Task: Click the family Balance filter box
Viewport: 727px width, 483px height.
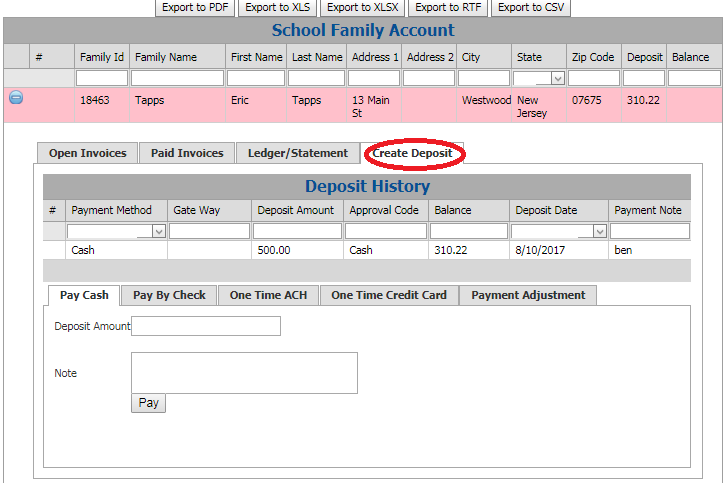Action: point(694,78)
